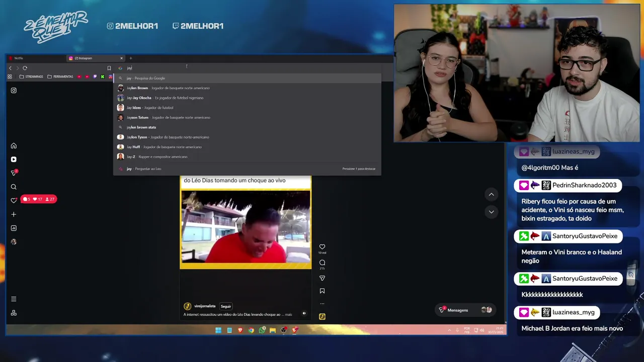Go to previous reel with up arrow
The width and height of the screenshot is (644, 362).
click(491, 195)
